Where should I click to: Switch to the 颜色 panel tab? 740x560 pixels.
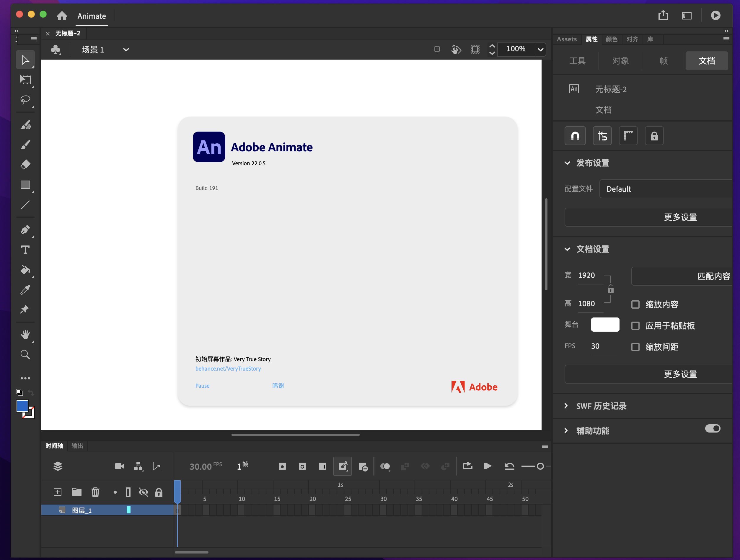point(611,39)
